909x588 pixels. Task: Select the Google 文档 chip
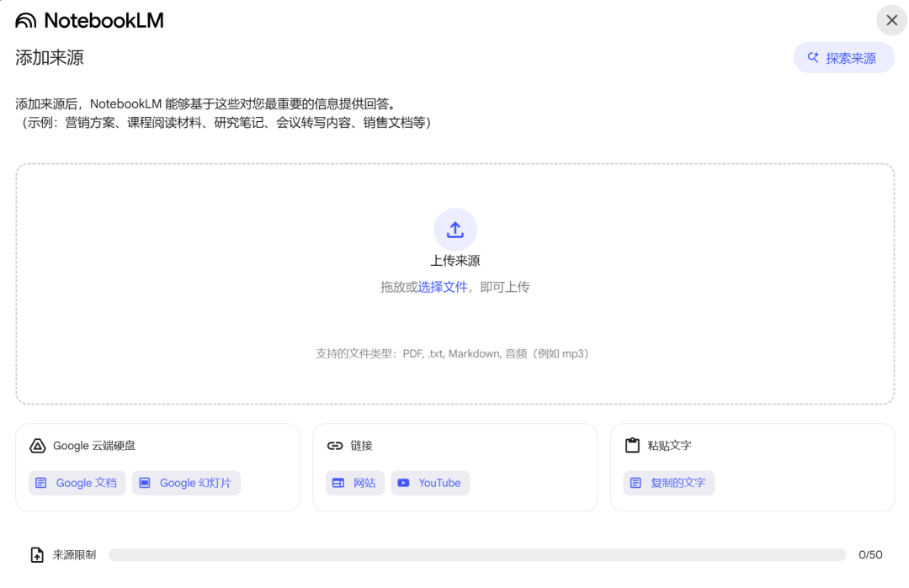(x=77, y=483)
